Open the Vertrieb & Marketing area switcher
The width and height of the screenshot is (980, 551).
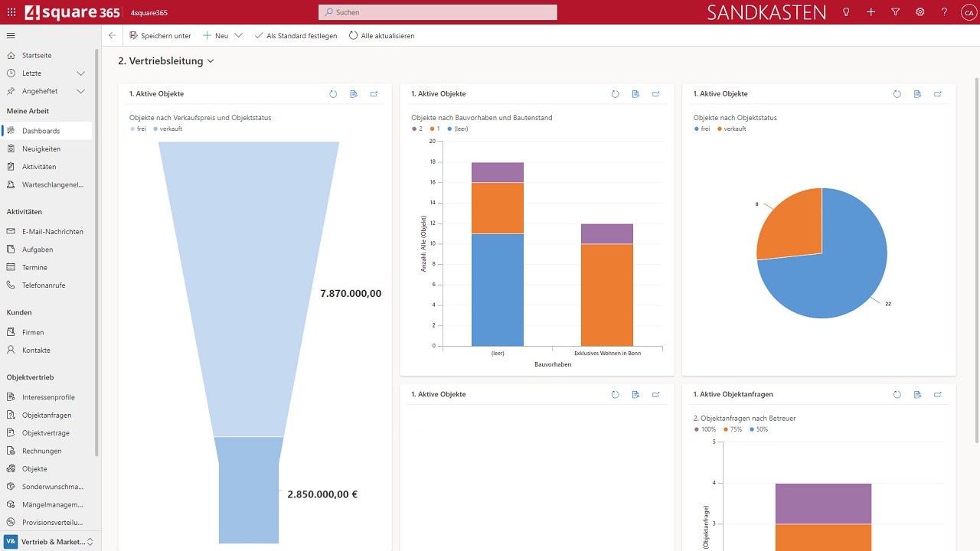point(50,542)
